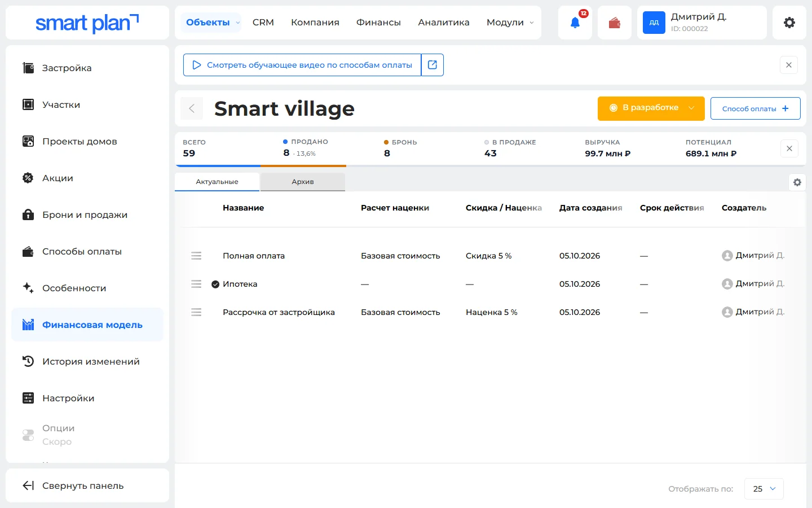This screenshot has width=812, height=508.
Task: Open Особенности section
Action: [x=87, y=288]
